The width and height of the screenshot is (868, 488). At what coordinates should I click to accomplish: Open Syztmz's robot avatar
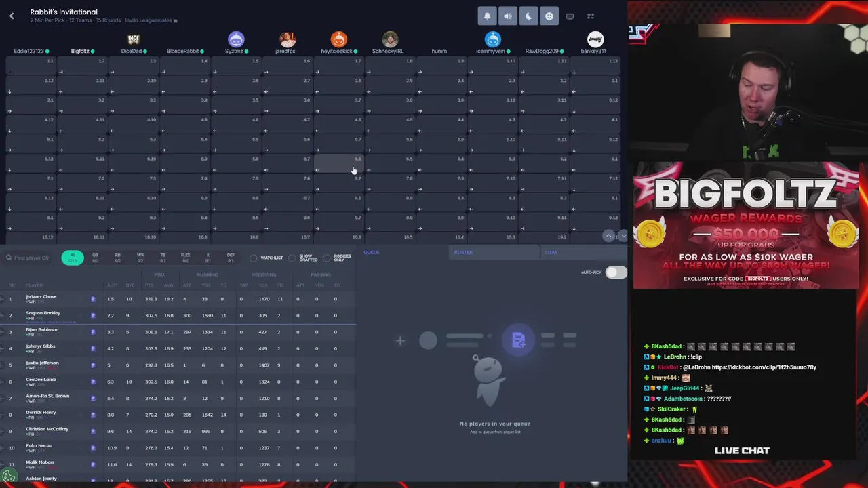[236, 39]
